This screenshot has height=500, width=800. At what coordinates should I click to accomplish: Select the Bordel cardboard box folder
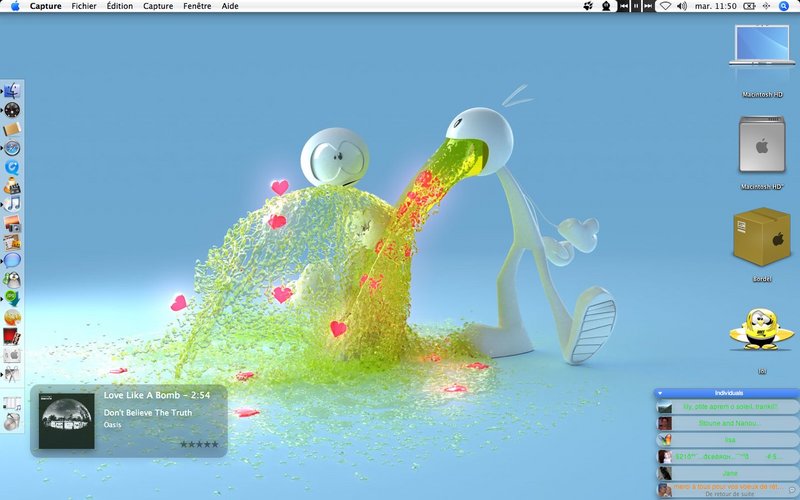click(x=762, y=237)
